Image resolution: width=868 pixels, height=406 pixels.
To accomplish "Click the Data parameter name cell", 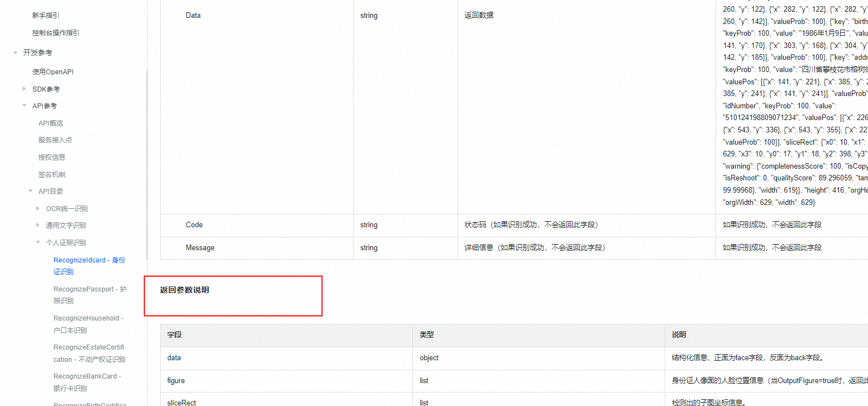I will pos(193,16).
